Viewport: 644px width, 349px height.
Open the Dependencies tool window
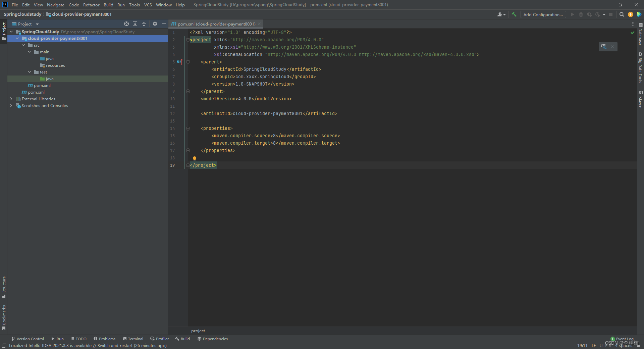[x=212, y=339]
